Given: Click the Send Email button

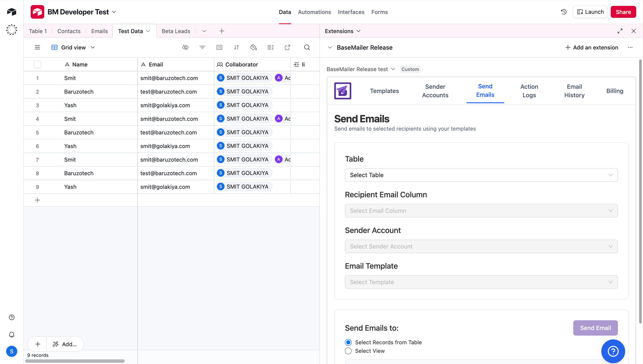Looking at the screenshot, I should [595, 328].
